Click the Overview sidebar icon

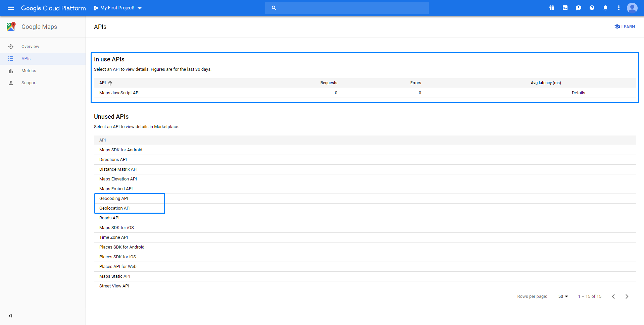(x=11, y=47)
